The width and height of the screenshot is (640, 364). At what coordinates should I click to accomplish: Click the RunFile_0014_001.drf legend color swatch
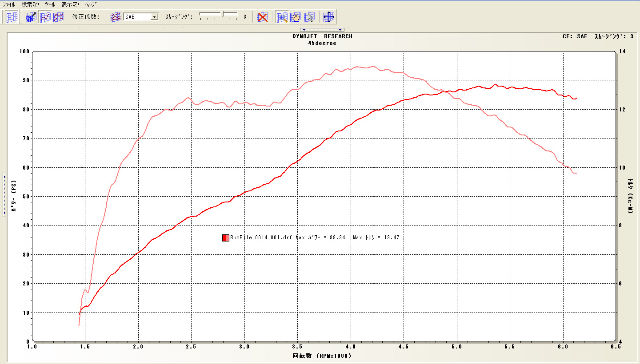225,238
